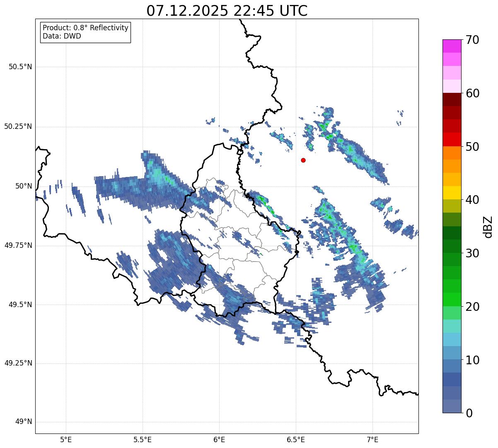Select the 40 tick label on colorbar

(x=472, y=200)
